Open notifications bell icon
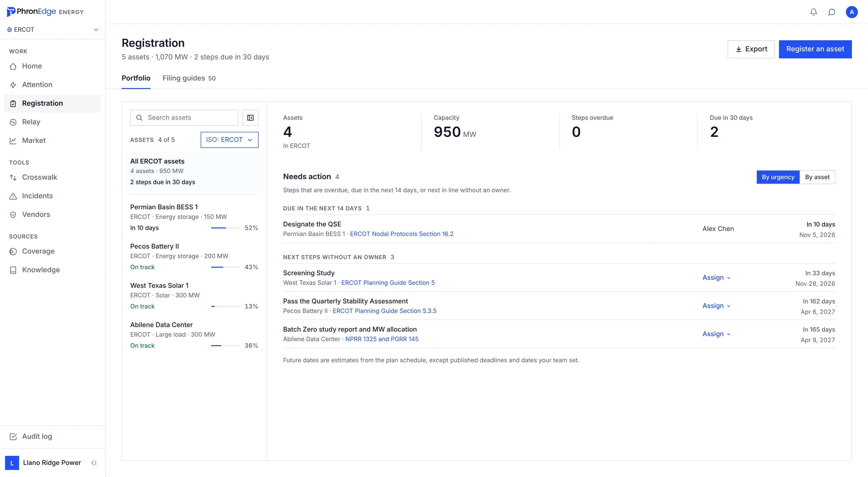Screen dimensions: 868x477 [813, 12]
